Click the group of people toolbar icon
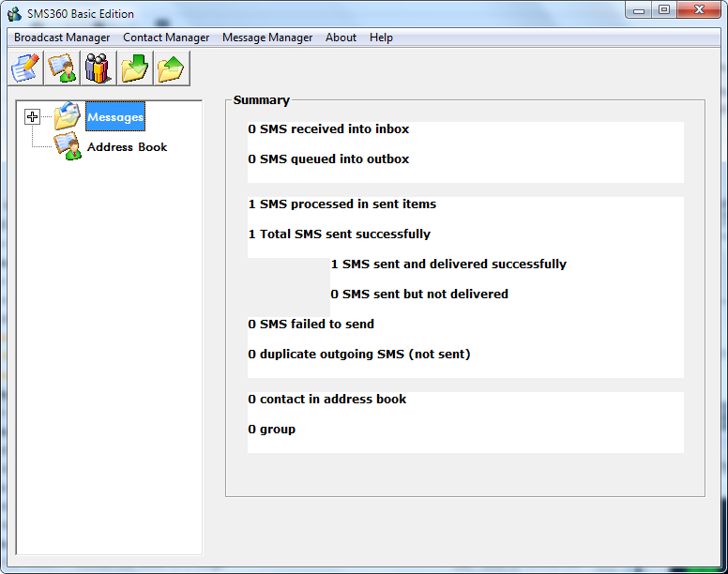 tap(98, 68)
